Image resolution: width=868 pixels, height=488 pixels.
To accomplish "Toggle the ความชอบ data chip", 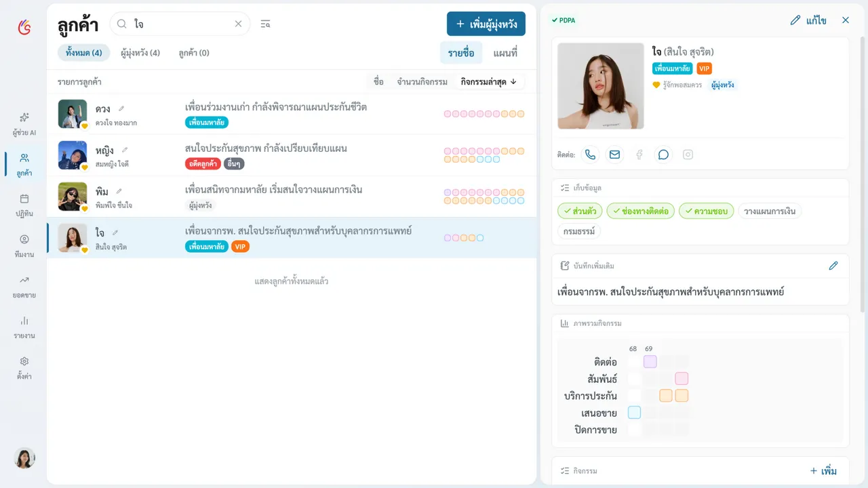I will tap(706, 211).
